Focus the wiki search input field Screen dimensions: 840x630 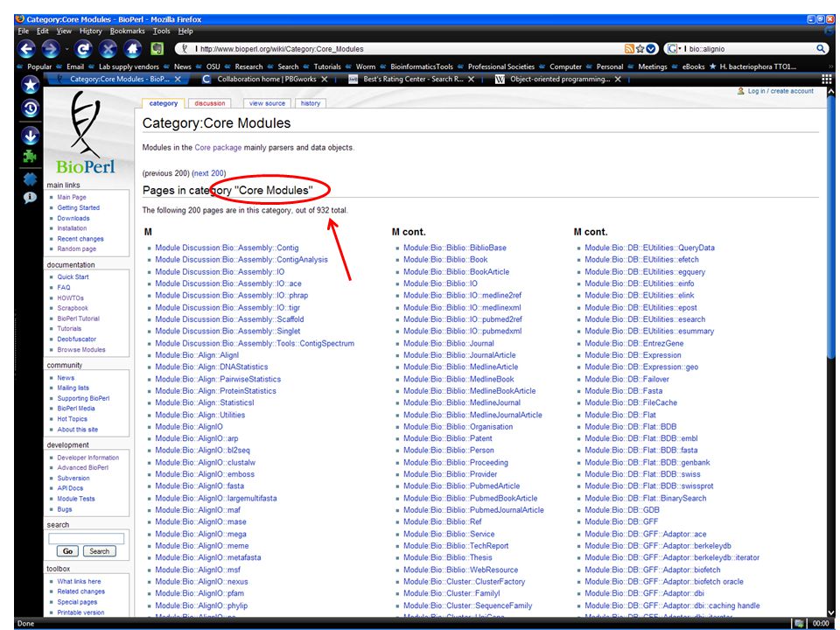[87, 538]
